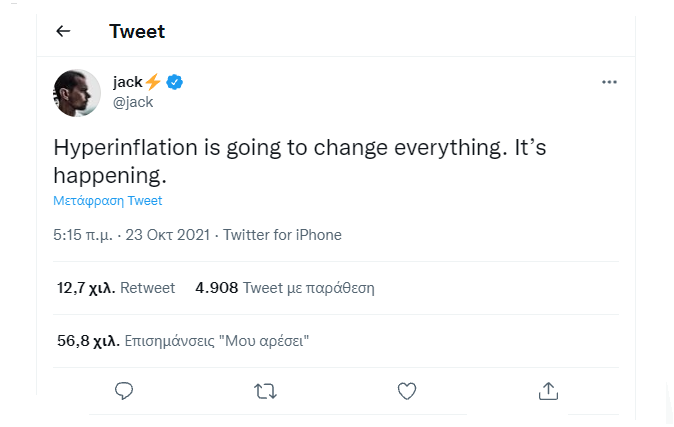The image size is (674, 427).
Task: Click the Μετάφραση Tweet translate link
Action: (108, 200)
